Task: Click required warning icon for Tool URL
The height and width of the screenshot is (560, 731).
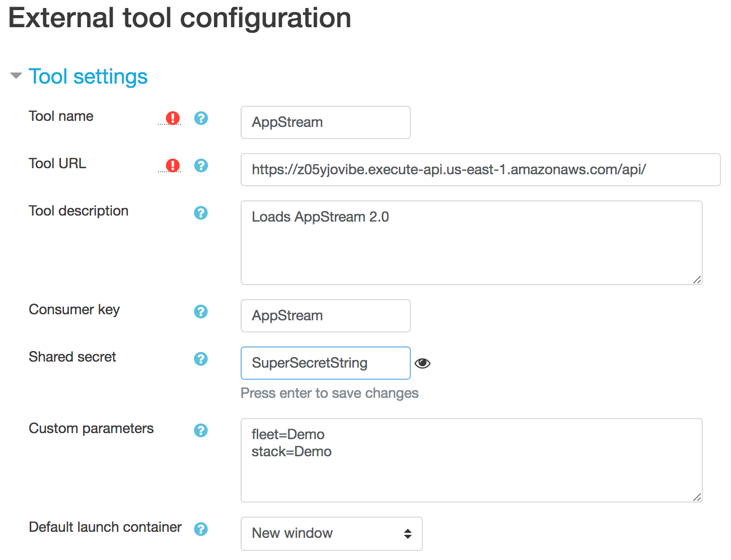Action: [173, 166]
